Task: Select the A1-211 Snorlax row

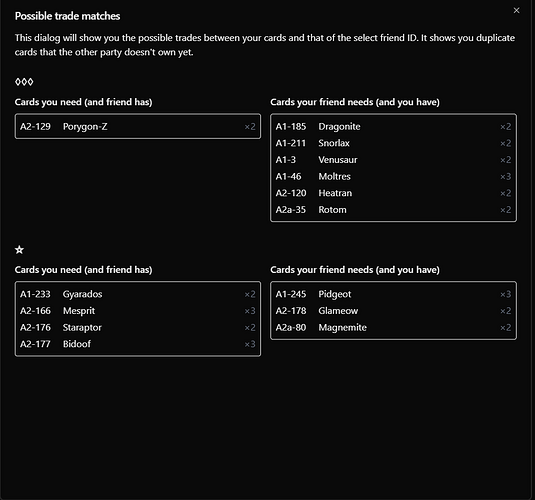Action: pyautogui.click(x=393, y=143)
